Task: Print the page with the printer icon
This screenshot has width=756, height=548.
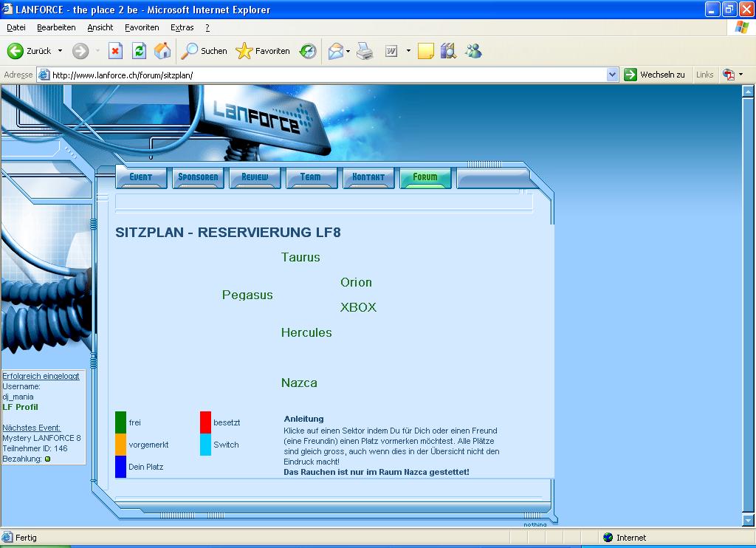Action: coord(365,51)
